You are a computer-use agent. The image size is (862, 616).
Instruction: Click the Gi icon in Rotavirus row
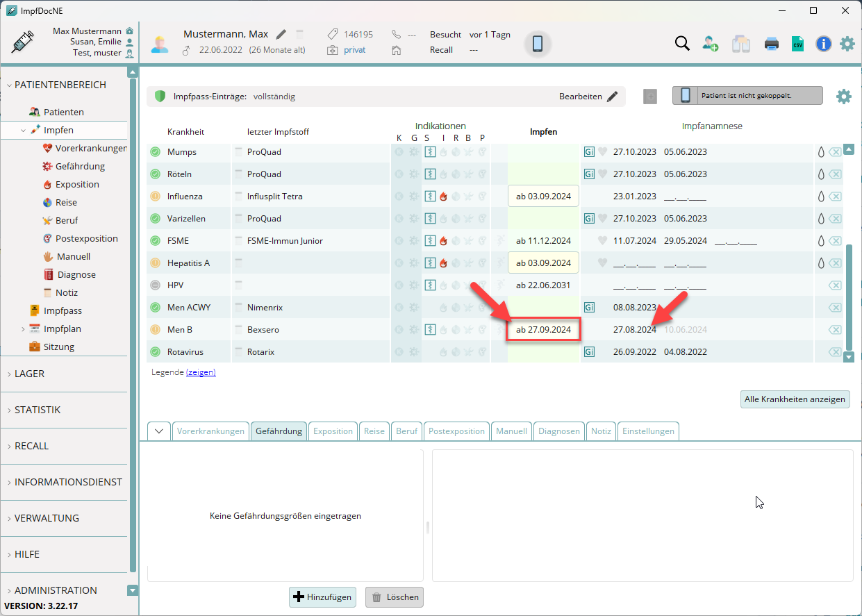[x=589, y=352]
